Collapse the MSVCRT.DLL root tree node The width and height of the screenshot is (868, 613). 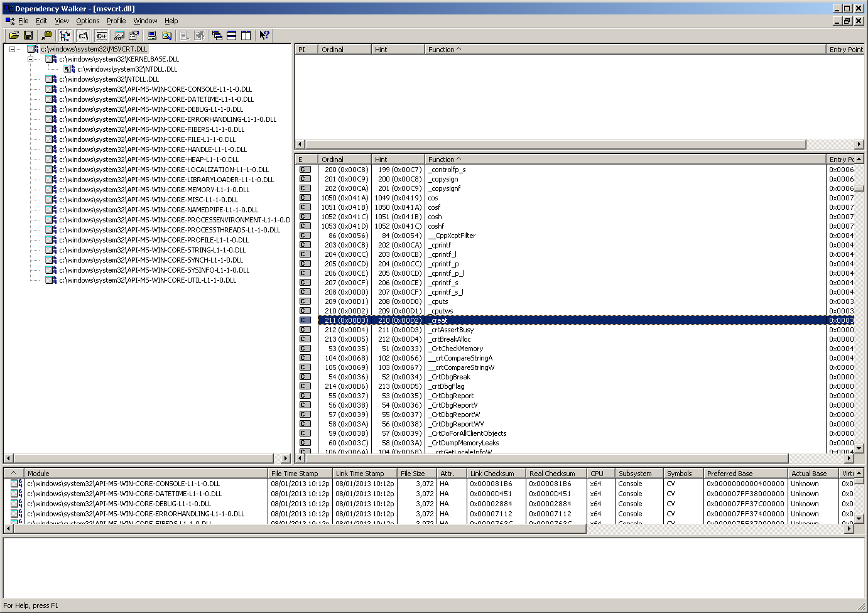[12, 49]
